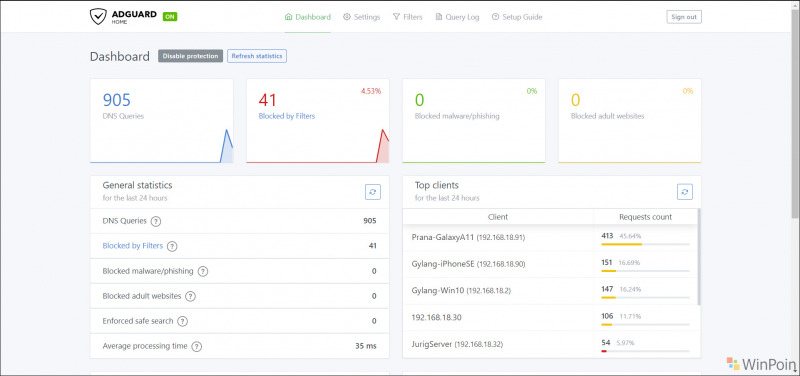This screenshot has height=376, width=800.
Task: Select client Gylang-Win10 (192.168.18.2)
Action: click(461, 290)
